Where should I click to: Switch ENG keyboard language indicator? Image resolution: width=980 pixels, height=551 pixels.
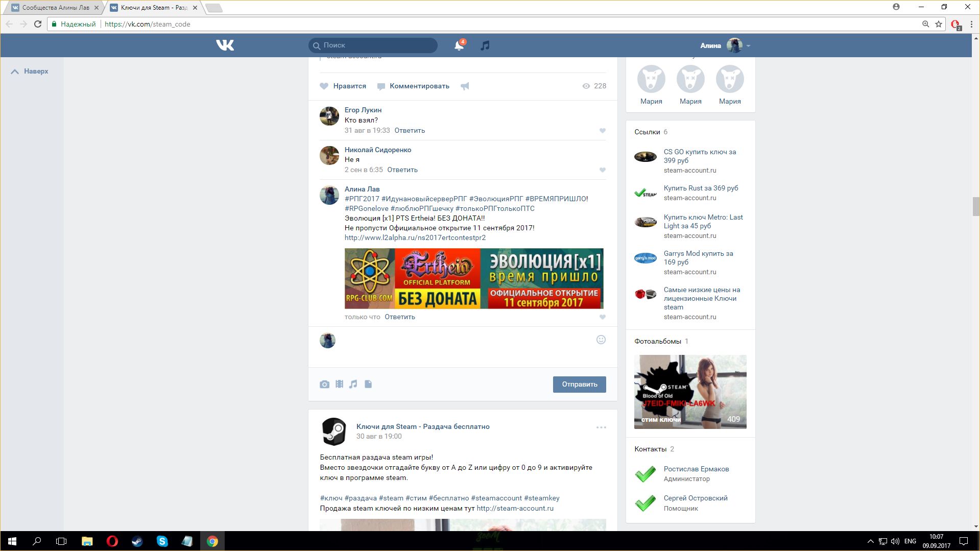(x=910, y=541)
